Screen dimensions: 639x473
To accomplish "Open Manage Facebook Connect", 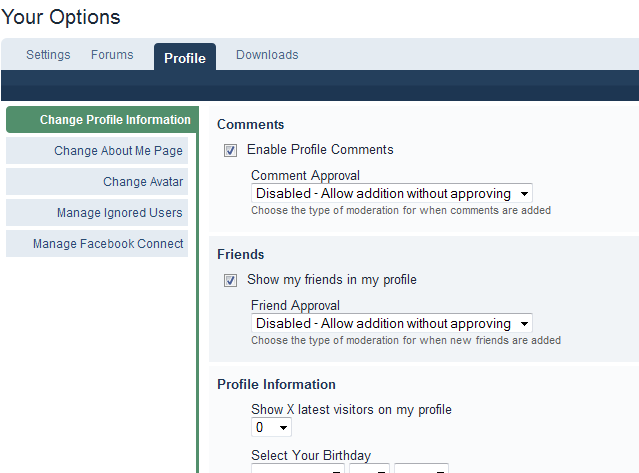I will click(97, 244).
